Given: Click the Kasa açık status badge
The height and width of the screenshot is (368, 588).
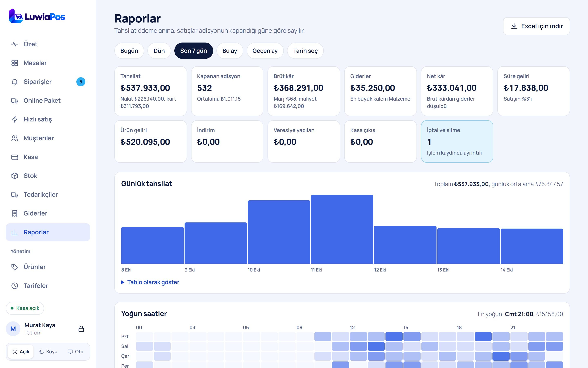Looking at the screenshot, I should (25, 308).
